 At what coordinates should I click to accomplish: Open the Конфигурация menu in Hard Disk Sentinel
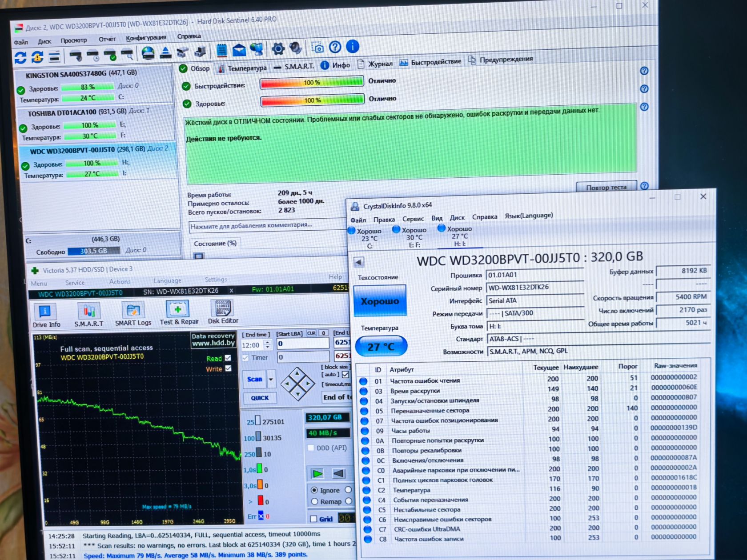(x=146, y=38)
